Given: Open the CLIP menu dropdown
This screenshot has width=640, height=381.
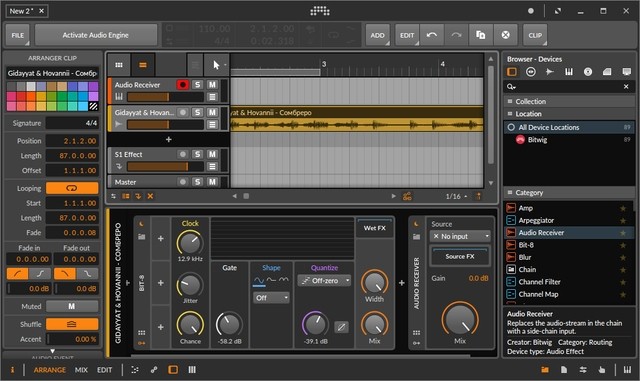Looking at the screenshot, I should 535,36.
